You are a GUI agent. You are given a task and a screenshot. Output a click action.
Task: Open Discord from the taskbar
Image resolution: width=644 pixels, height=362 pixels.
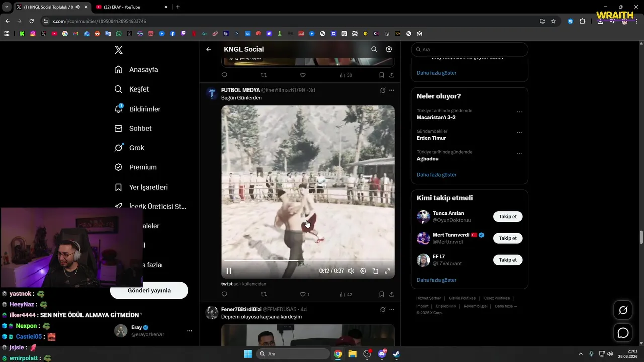tap(382, 354)
